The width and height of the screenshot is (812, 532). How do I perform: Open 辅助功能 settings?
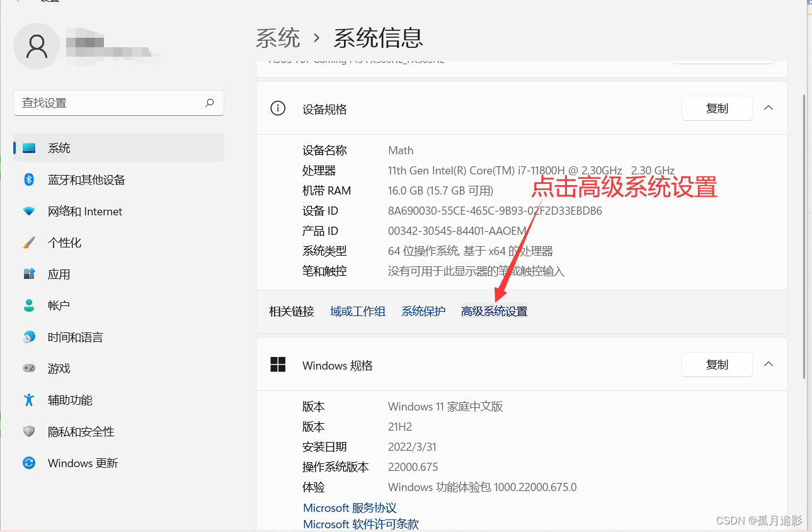point(119,400)
